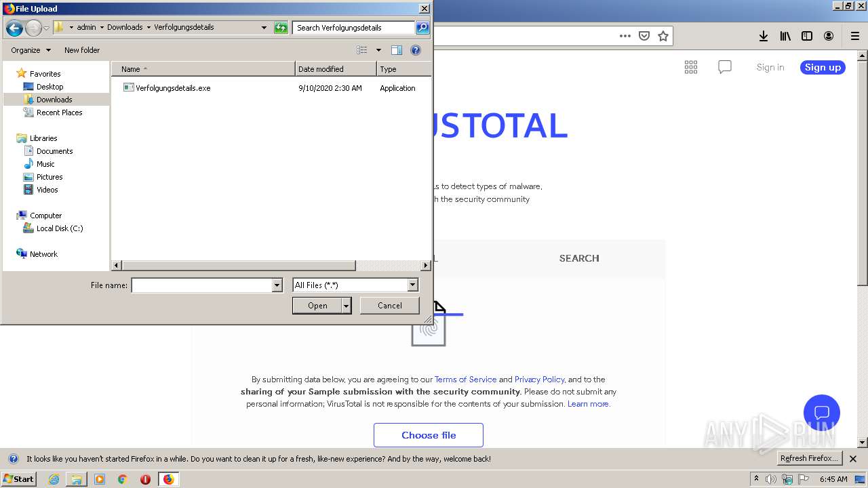Click Choose file button
Image resolution: width=868 pixels, height=488 pixels.
[x=429, y=435]
